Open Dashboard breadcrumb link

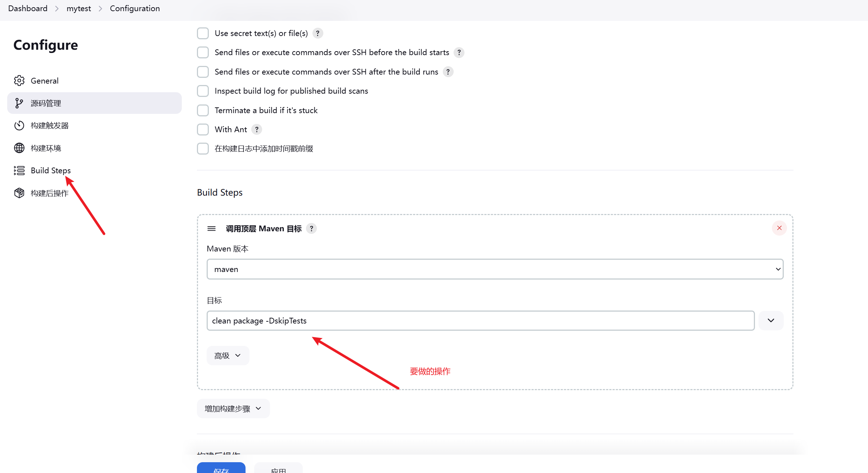[28, 8]
